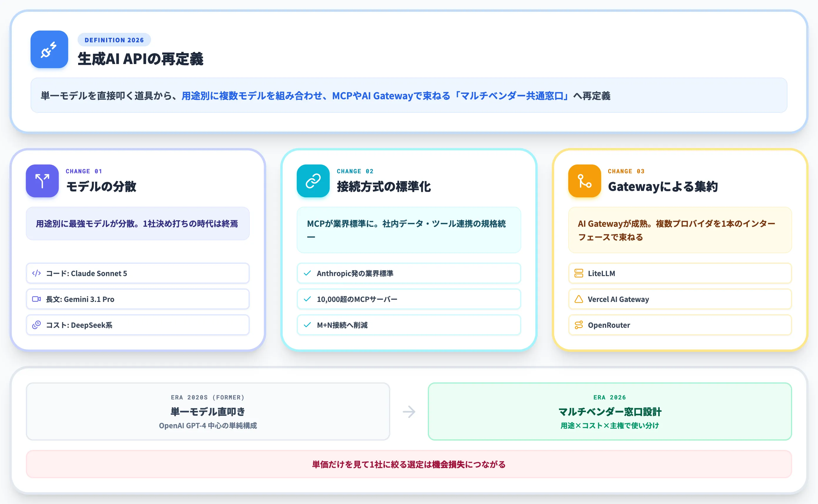Click the MCPが業界標準に summary box
This screenshot has height=504, width=818.
(408, 230)
